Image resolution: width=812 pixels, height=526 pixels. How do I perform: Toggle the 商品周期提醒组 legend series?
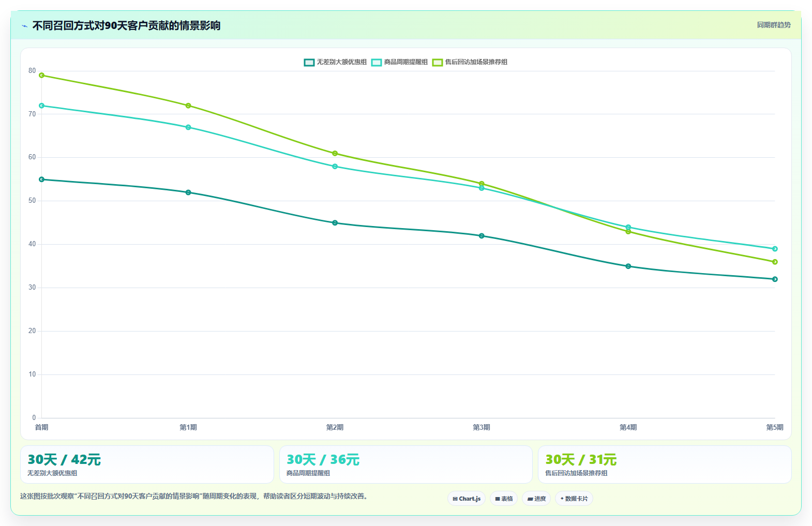tap(399, 62)
